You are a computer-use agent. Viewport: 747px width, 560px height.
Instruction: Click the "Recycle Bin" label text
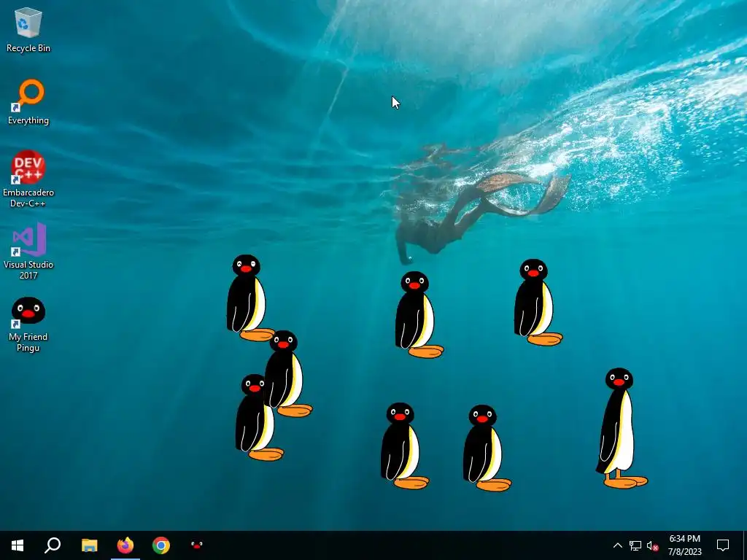point(28,48)
